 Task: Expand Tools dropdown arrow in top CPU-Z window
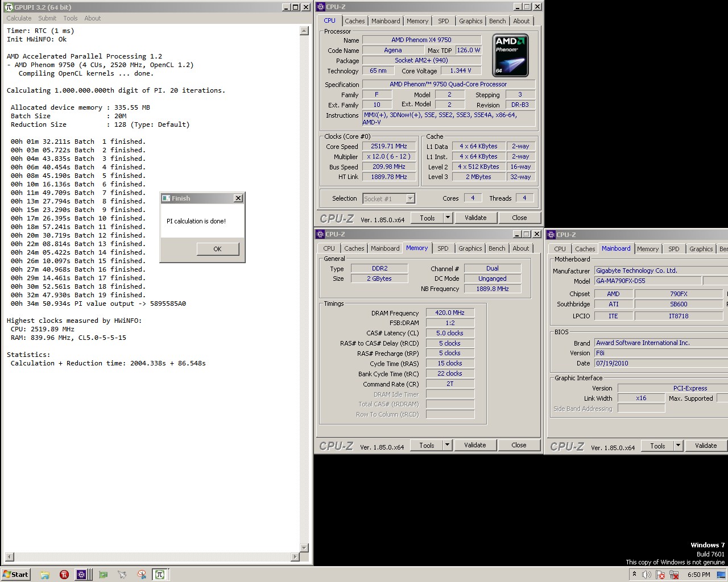448,218
